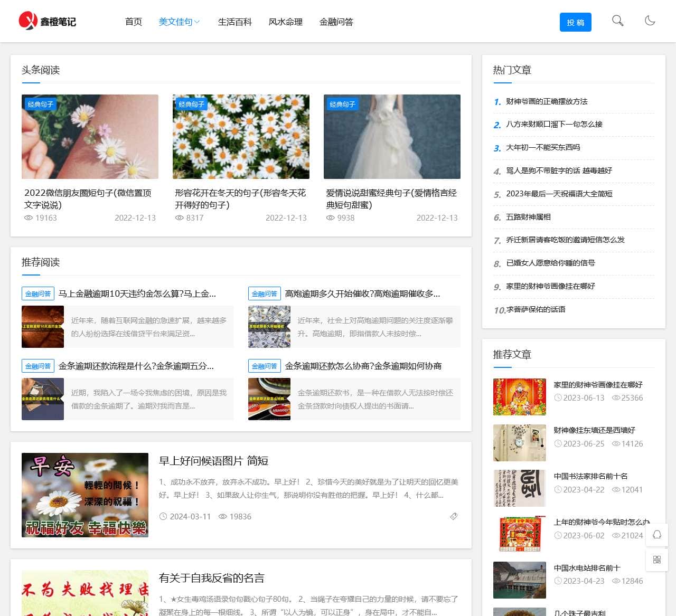Open 早上好问候语图片 简短 article
Screen dimensions: 676x616
[x=214, y=461]
